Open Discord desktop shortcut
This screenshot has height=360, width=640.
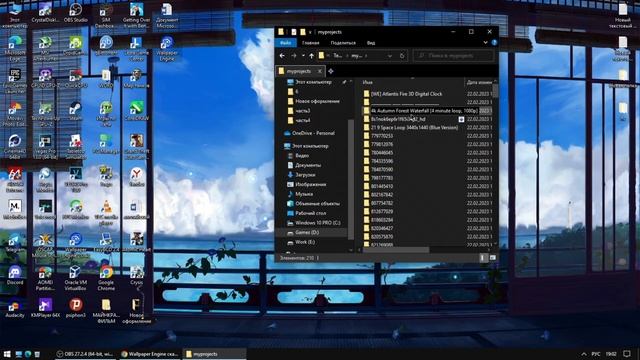[15, 274]
